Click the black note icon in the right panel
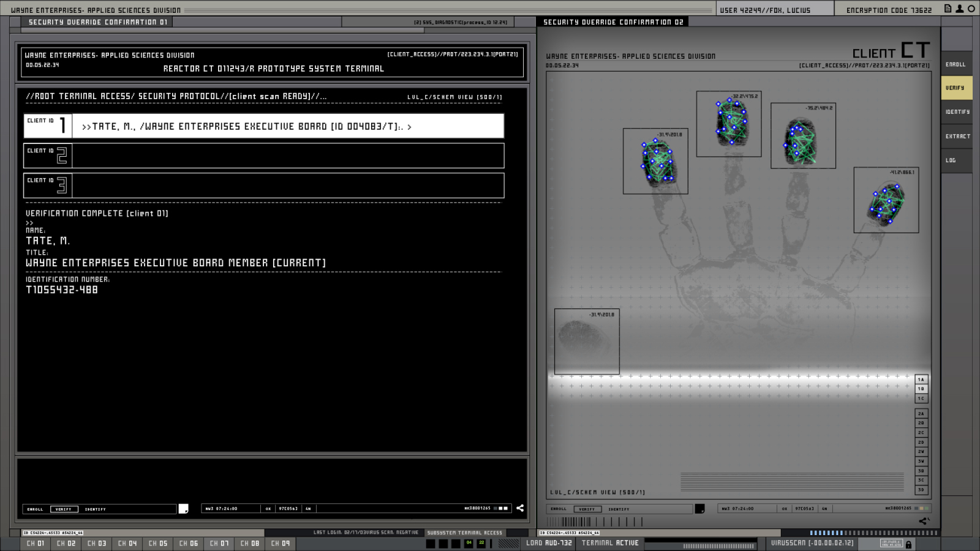This screenshot has height=551, width=980. click(x=699, y=509)
